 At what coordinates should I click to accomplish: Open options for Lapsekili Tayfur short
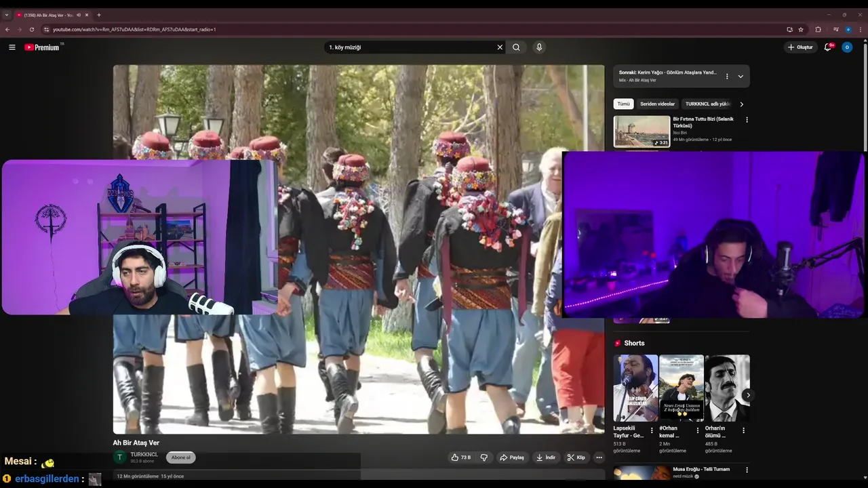(x=652, y=430)
